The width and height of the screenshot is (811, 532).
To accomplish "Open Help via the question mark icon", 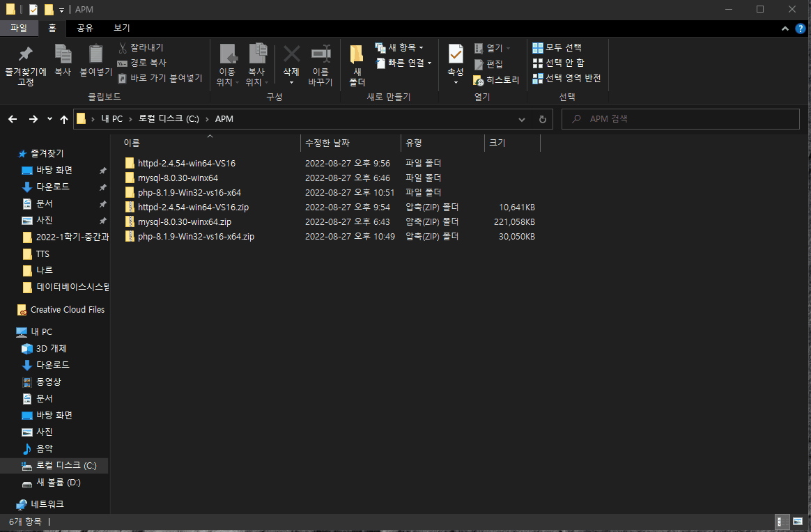I will click(x=800, y=29).
